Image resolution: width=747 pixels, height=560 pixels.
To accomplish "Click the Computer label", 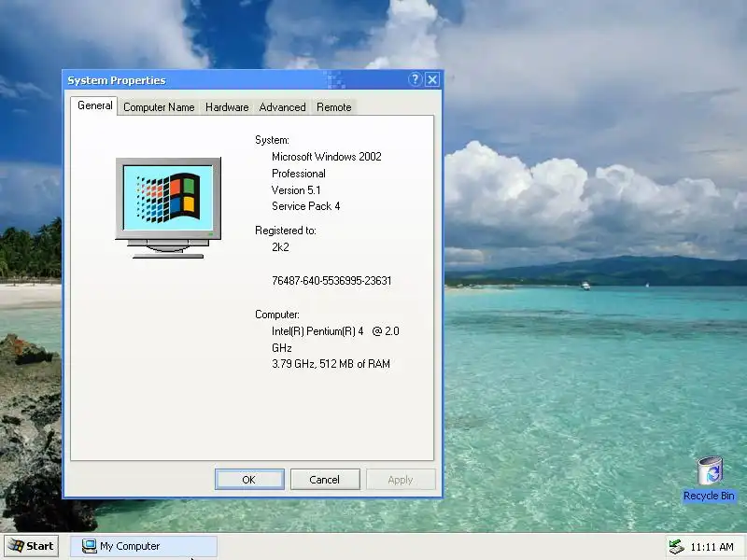I will tap(277, 315).
